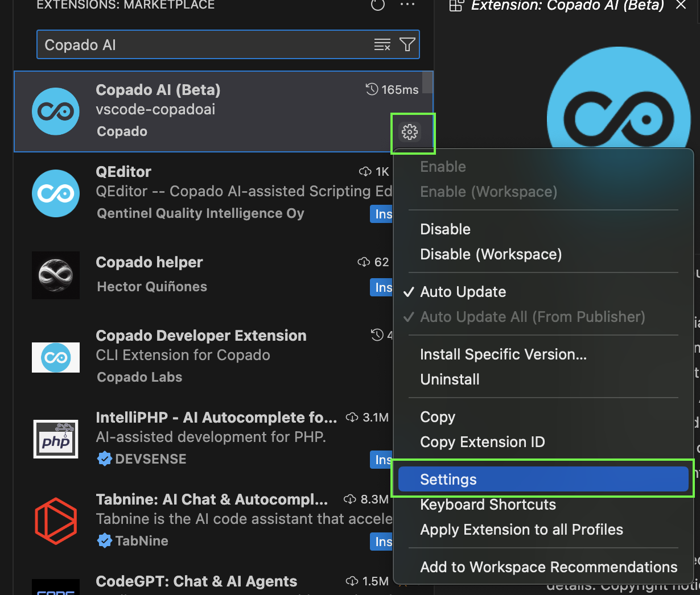Click the vscode-copadoai description text
700x595 pixels.
[x=155, y=109]
